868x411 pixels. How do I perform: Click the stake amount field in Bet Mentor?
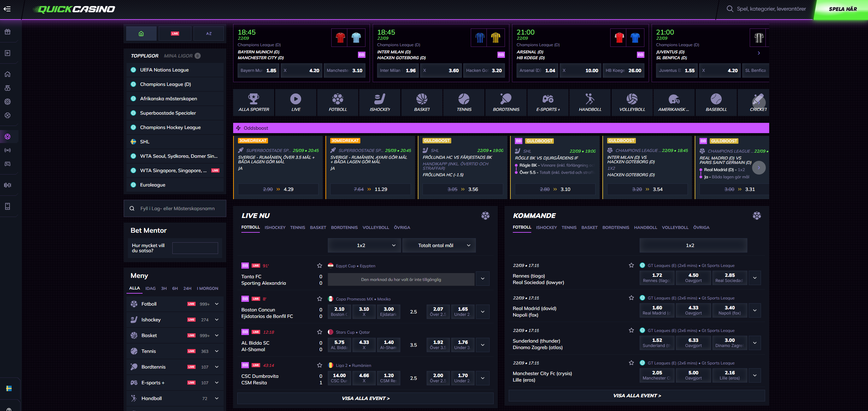(x=195, y=248)
